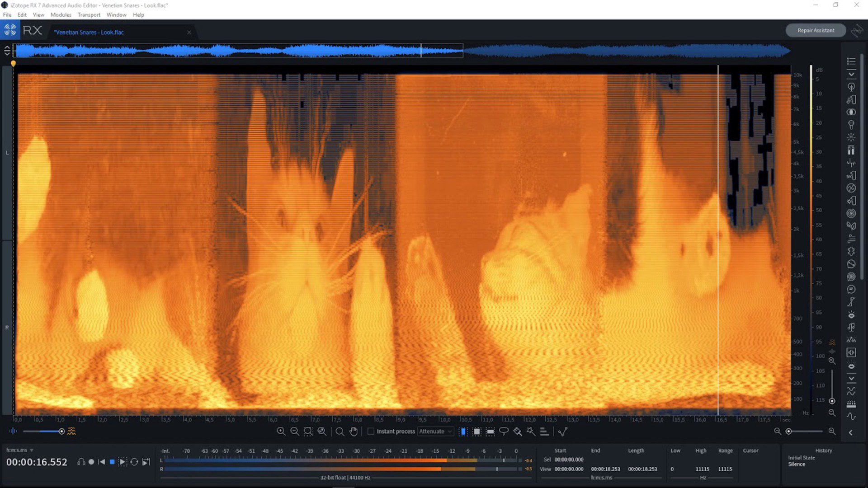Select the time selection tool
868x488 pixels.
click(463, 432)
